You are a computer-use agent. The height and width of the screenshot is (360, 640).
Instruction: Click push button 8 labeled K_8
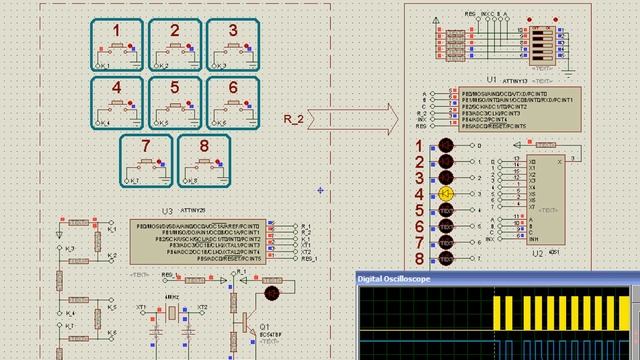click(x=204, y=161)
